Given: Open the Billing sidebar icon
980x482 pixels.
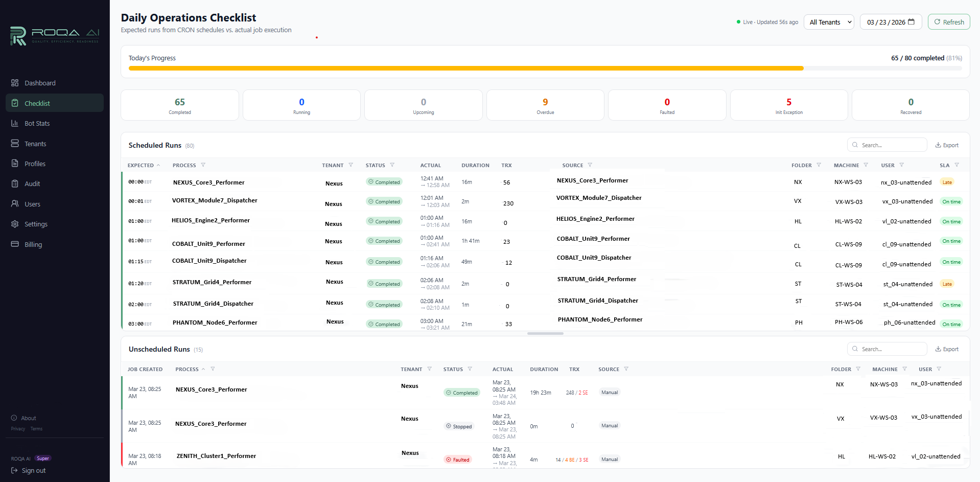Looking at the screenshot, I should (15, 244).
